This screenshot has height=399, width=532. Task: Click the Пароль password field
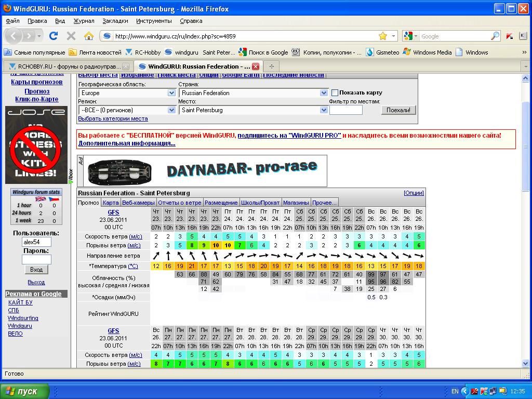(36, 260)
